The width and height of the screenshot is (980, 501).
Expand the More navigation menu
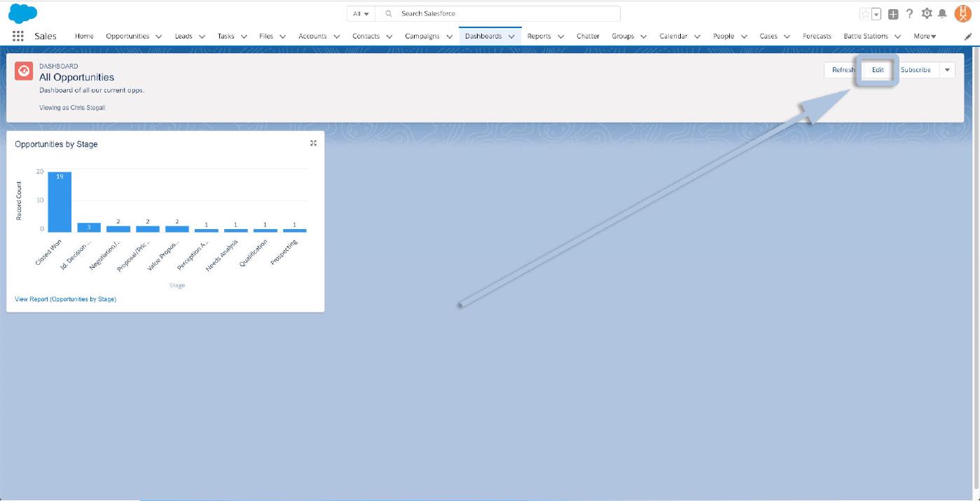[925, 36]
